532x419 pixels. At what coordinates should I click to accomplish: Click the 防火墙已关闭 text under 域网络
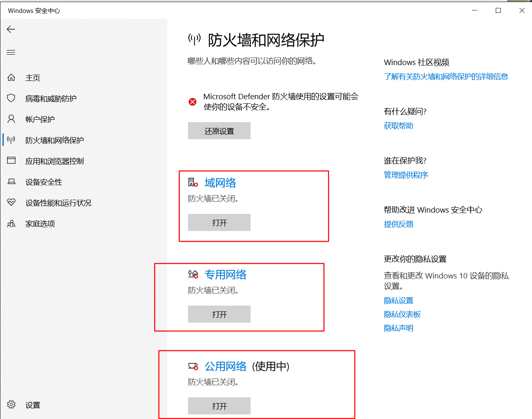[x=213, y=198]
